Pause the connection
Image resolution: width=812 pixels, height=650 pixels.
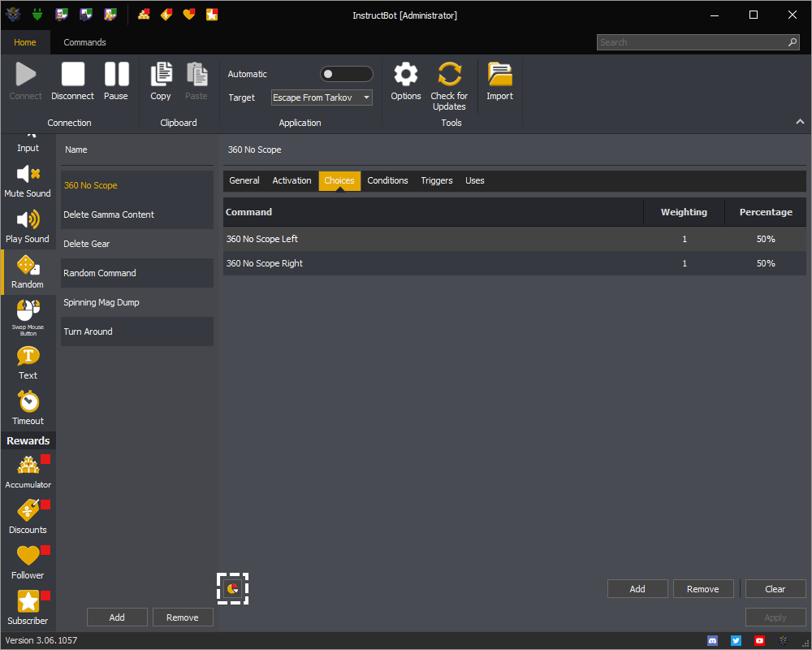click(x=116, y=81)
